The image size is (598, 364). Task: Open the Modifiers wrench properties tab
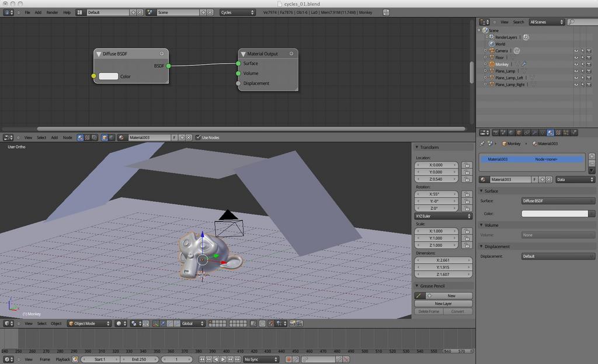point(535,132)
